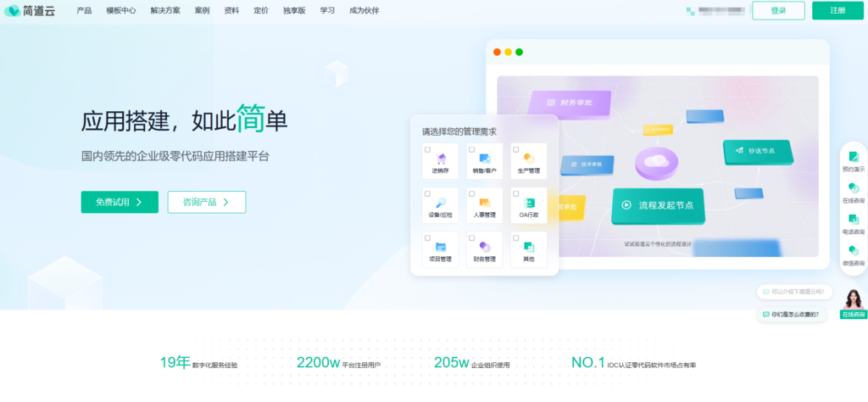868x402 pixels.
Task: Click the online consultant avatar
Action: [x=853, y=299]
